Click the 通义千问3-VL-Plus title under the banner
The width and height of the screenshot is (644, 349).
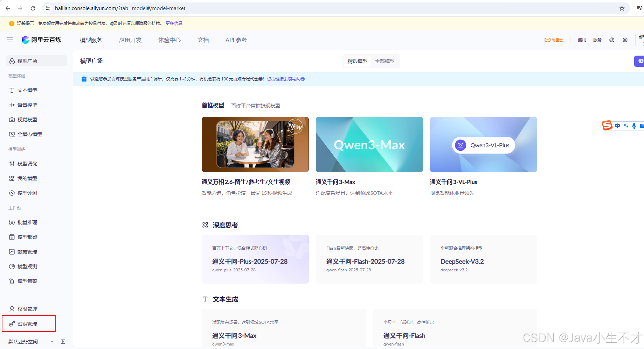click(x=453, y=182)
